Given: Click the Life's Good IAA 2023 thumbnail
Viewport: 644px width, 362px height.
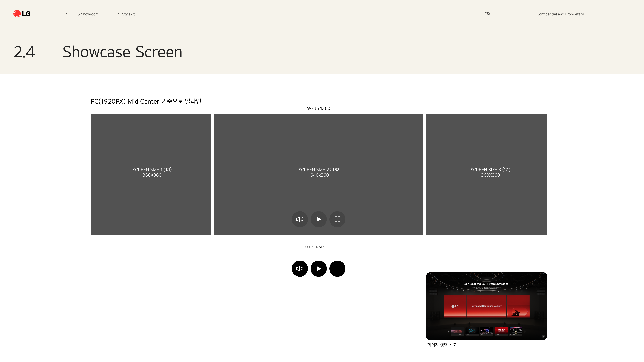Looking at the screenshot, I should [x=501, y=331].
